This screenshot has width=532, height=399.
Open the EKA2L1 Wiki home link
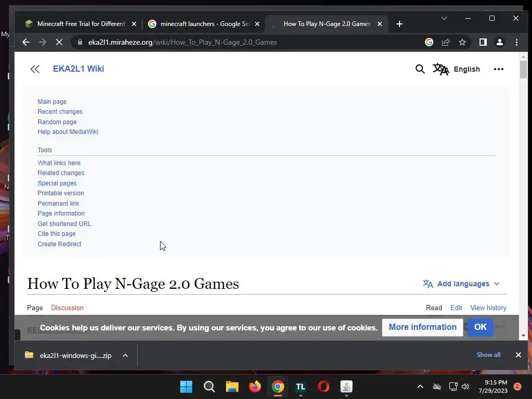point(78,69)
